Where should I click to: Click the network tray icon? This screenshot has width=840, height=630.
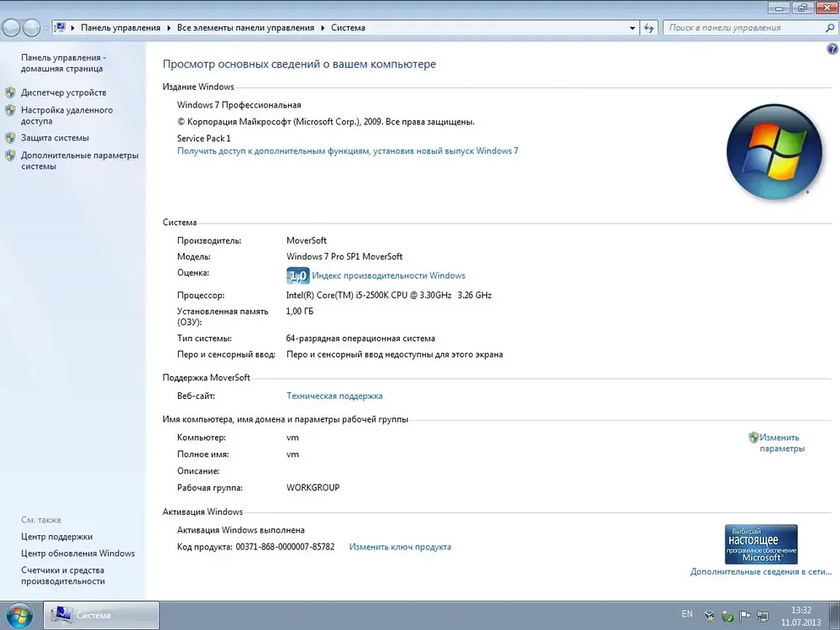(x=761, y=616)
